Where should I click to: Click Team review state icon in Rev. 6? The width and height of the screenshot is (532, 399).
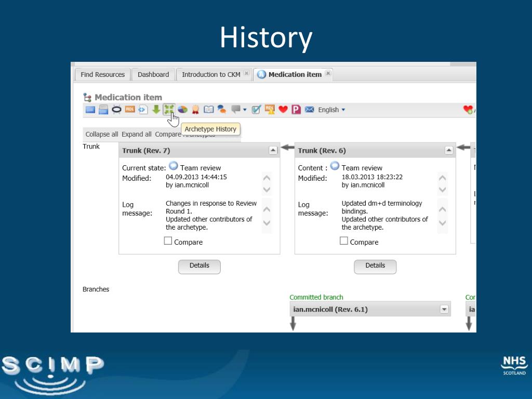point(335,166)
